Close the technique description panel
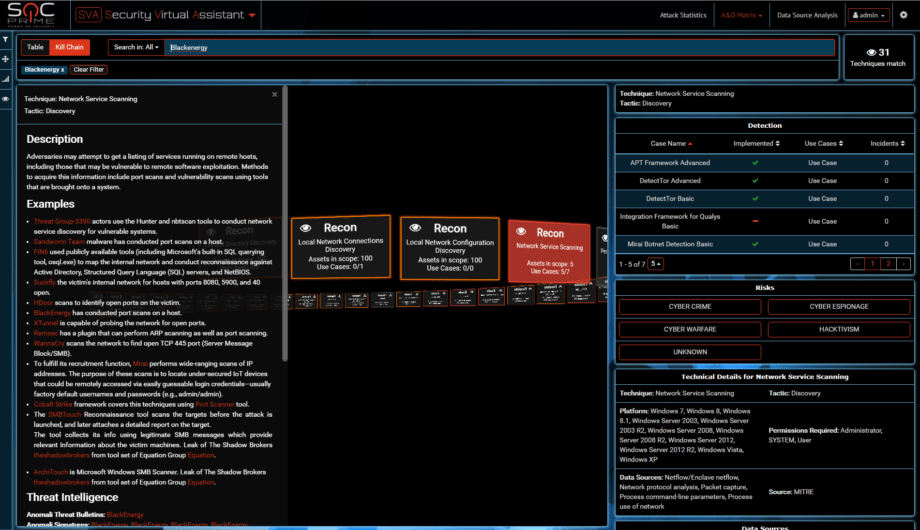The height and width of the screenshot is (530, 920). pos(274,94)
